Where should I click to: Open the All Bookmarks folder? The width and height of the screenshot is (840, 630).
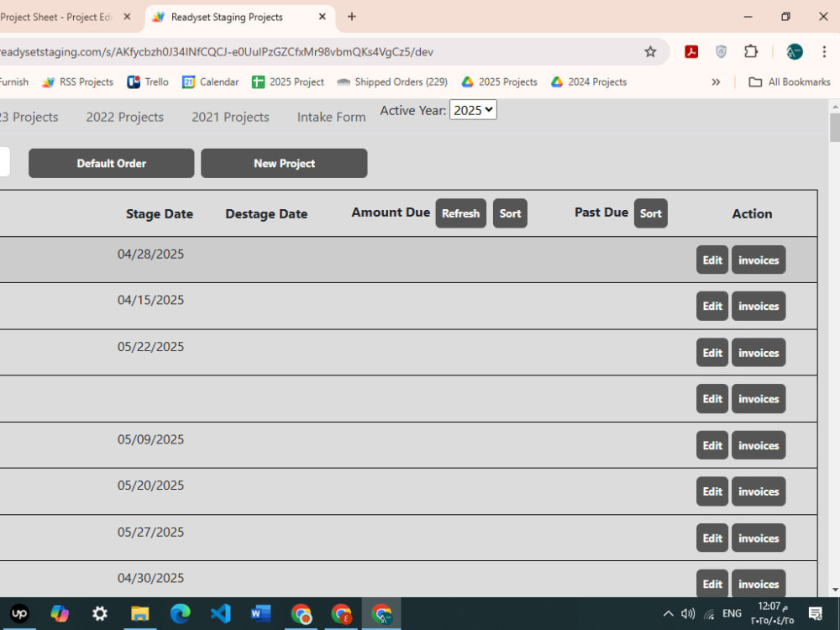click(789, 82)
